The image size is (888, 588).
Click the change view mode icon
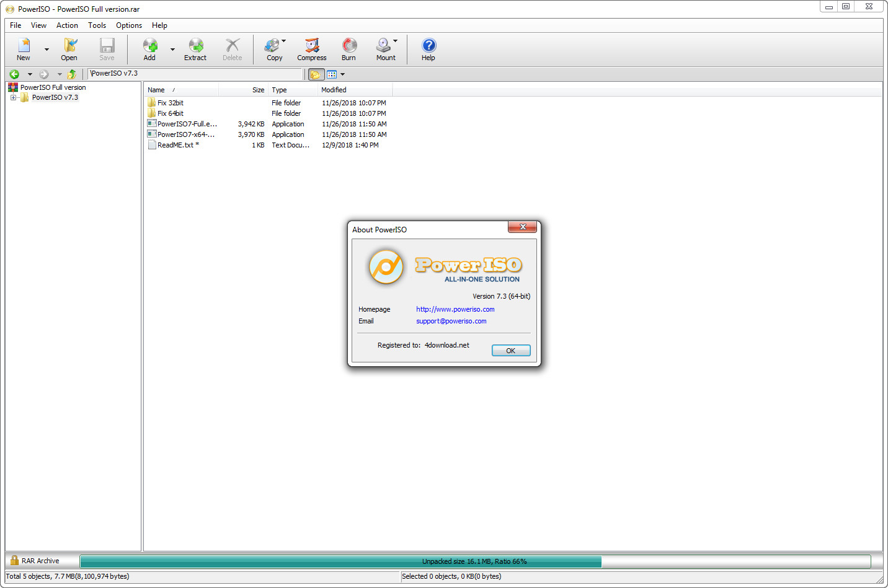point(332,74)
